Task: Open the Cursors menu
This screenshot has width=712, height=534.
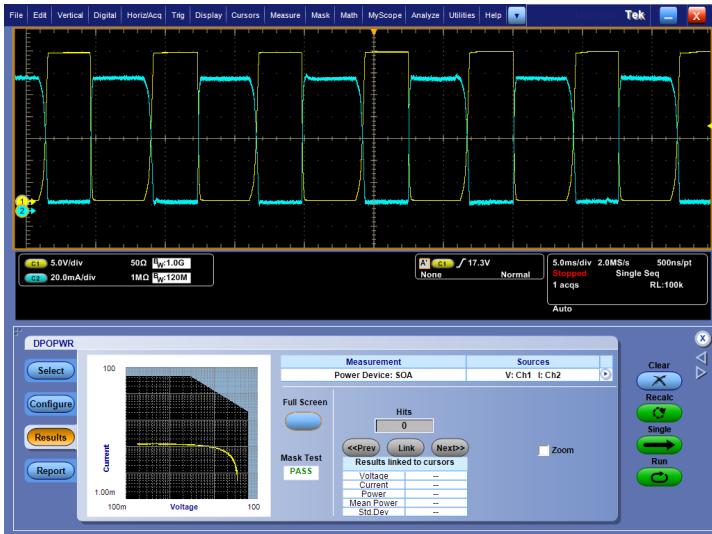Action: [x=245, y=15]
